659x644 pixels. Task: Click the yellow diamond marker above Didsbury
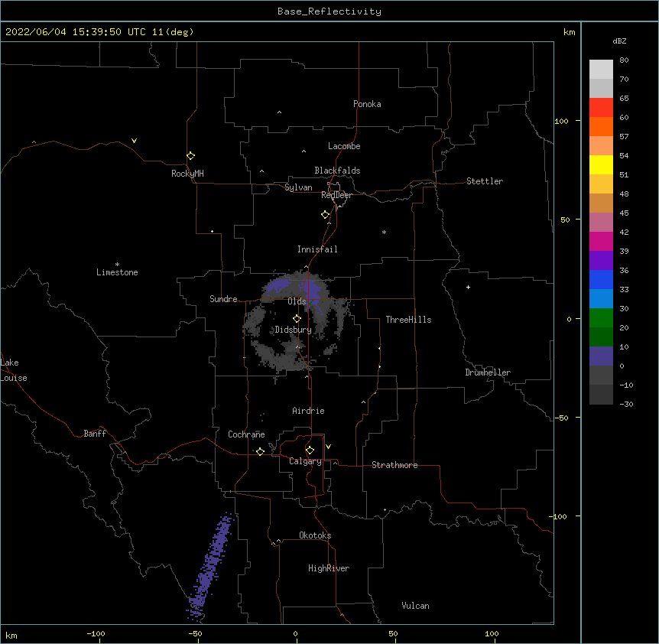297,318
